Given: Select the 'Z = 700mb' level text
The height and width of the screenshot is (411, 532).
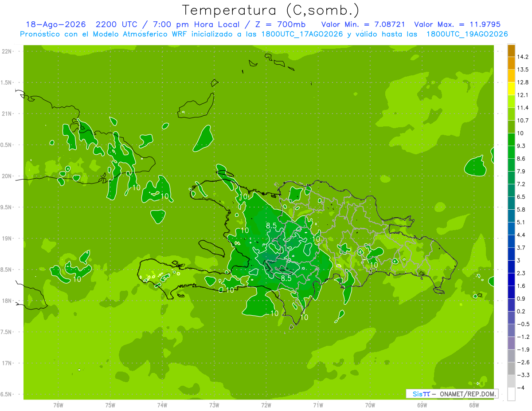Looking at the screenshot, I should [281, 24].
